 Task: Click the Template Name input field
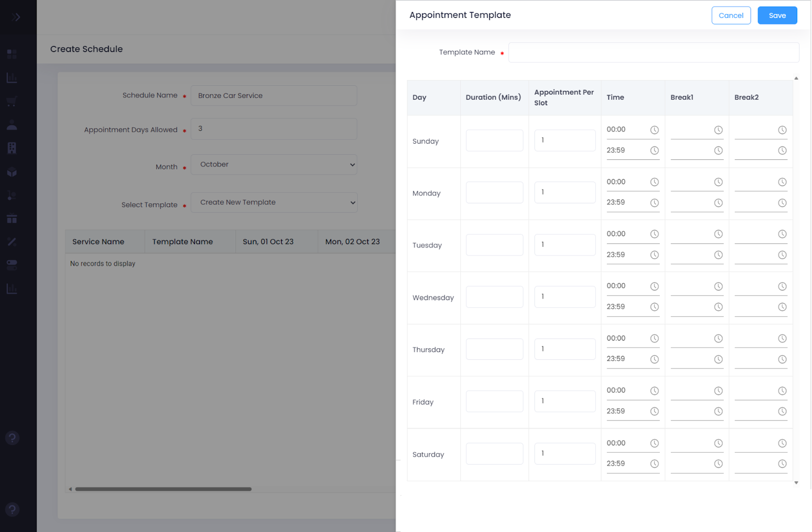[654, 52]
